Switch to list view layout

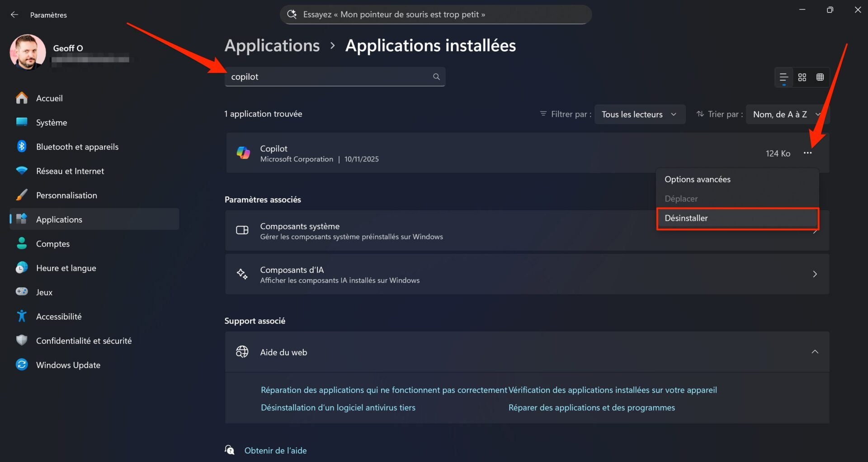point(784,77)
